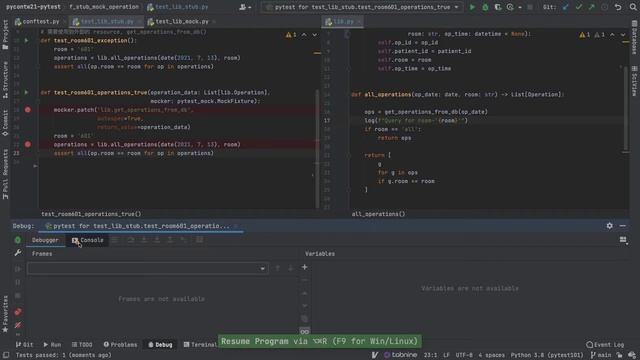Viewport: 640px width, 360px height.
Task: Toggle breakpoint on mocker.patch line
Action: 27,110
